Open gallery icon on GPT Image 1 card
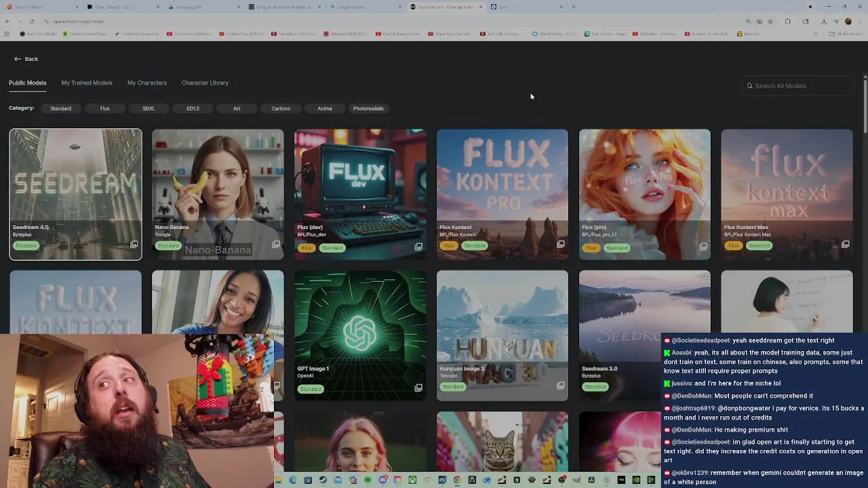 [x=418, y=388]
